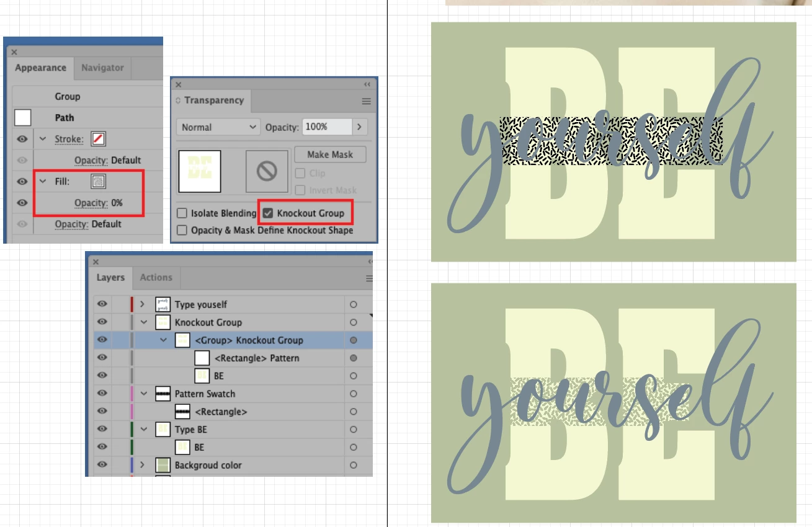Enable Opacity & Mask Define Knockout Shape
The image size is (812, 527).
[182, 230]
